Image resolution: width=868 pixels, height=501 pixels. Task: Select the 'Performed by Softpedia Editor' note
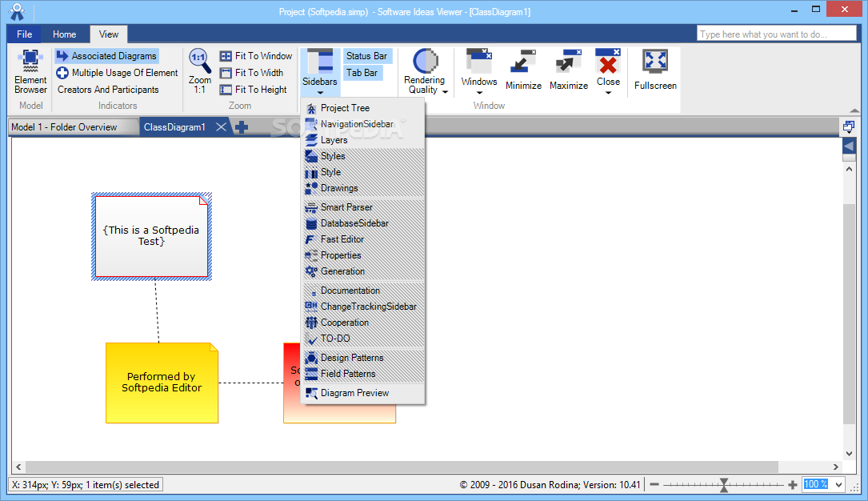[x=162, y=383]
